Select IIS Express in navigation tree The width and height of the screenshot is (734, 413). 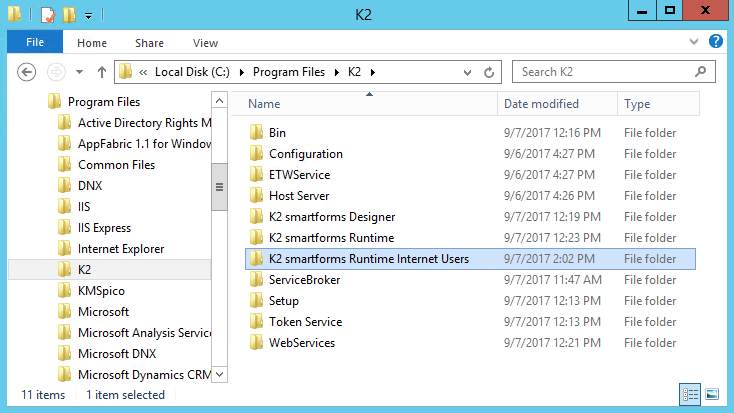104,228
